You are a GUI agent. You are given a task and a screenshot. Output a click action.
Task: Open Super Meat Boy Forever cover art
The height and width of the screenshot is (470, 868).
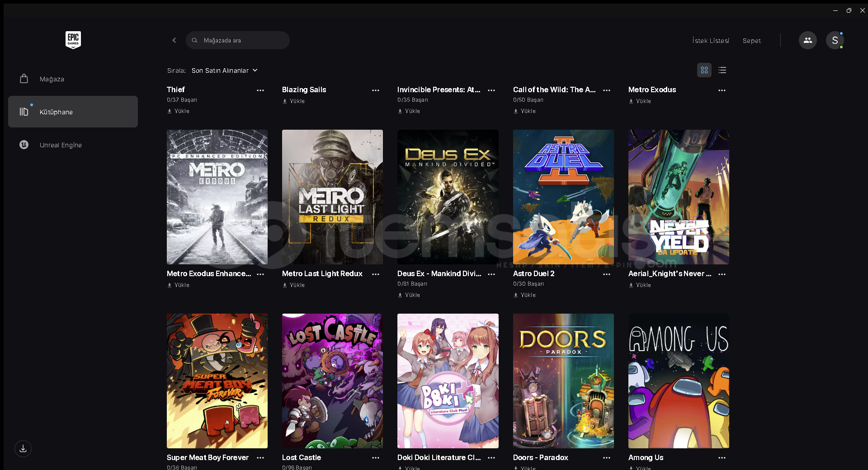[x=217, y=381]
